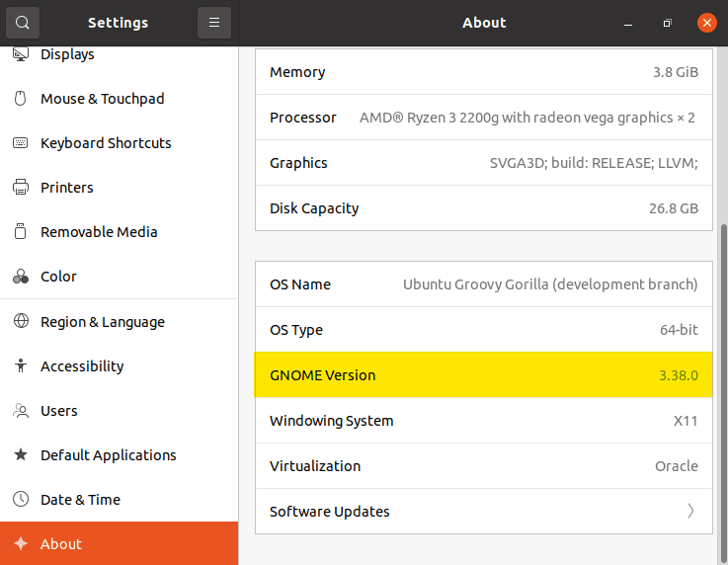Open Software Updates row
The height and width of the screenshot is (565, 728).
(484, 511)
